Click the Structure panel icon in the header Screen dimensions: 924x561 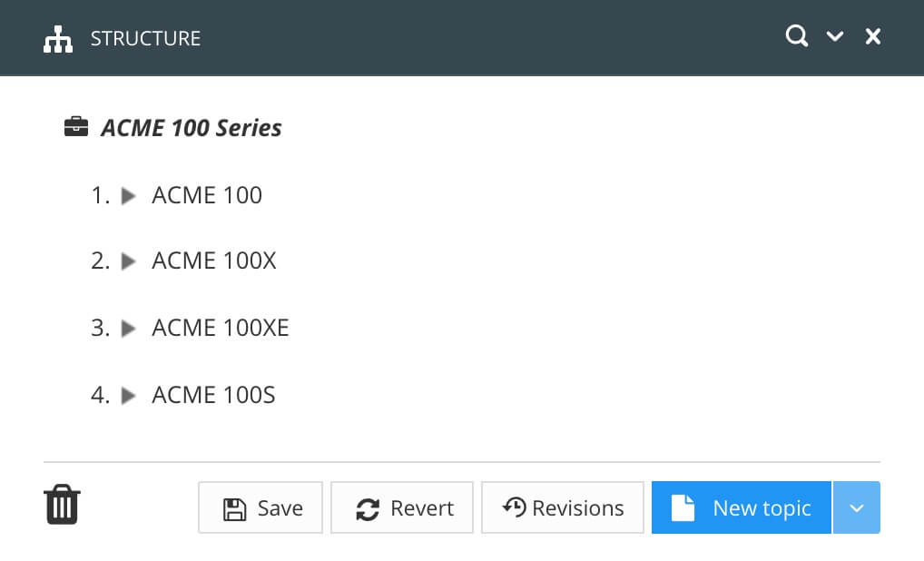pos(57,38)
